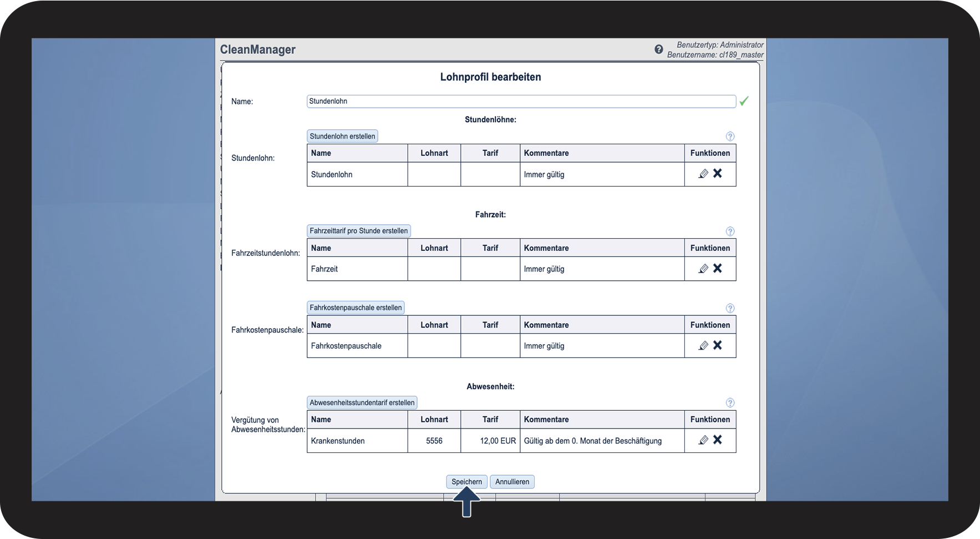Click the 'Fahrkostenpauschale:' row label
Viewport: 980px width, 539px height.
[x=267, y=330]
